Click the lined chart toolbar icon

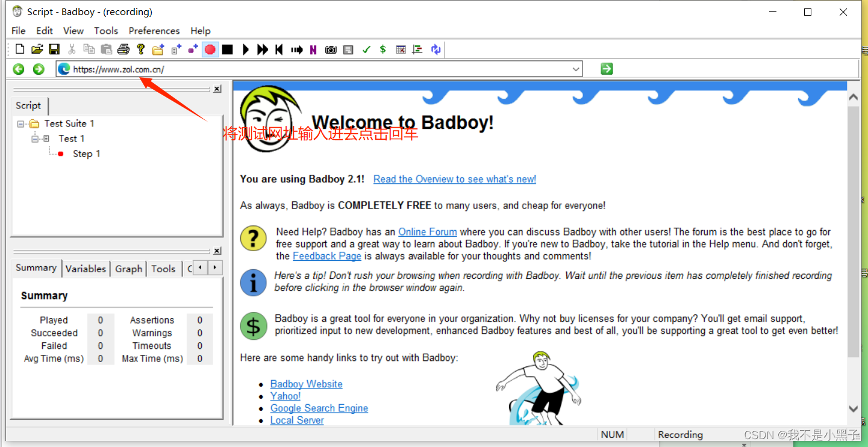[x=417, y=49]
